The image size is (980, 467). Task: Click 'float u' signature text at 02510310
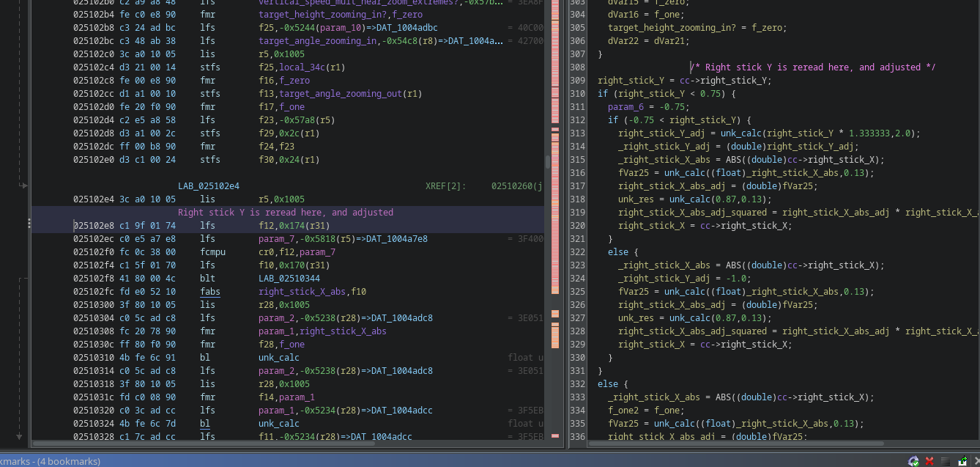tap(526, 358)
